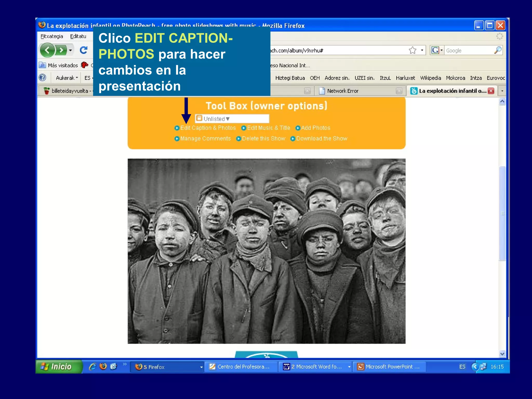This screenshot has width=532, height=399.
Task: Click the scrollbar up arrow
Action: point(502,101)
